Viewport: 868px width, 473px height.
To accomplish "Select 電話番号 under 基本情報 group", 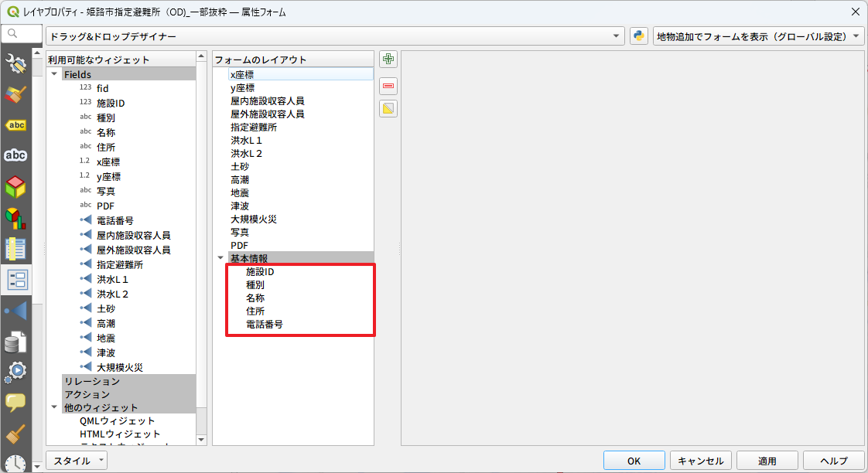I will [265, 324].
